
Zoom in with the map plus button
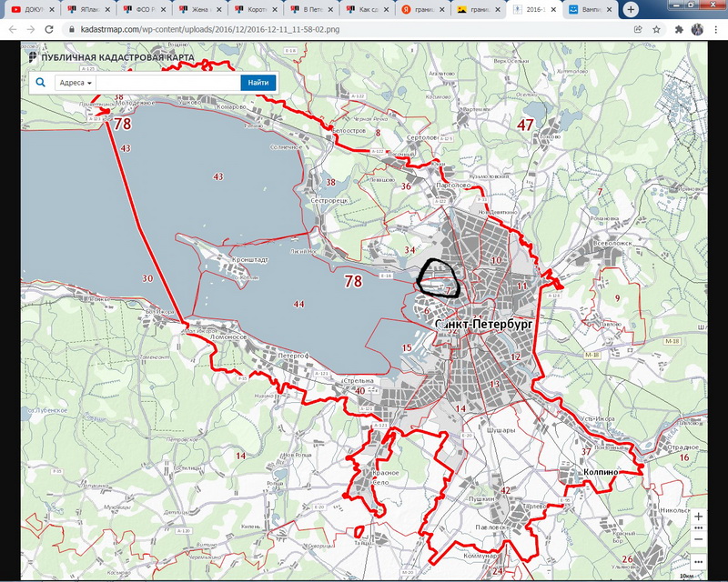(x=698, y=517)
